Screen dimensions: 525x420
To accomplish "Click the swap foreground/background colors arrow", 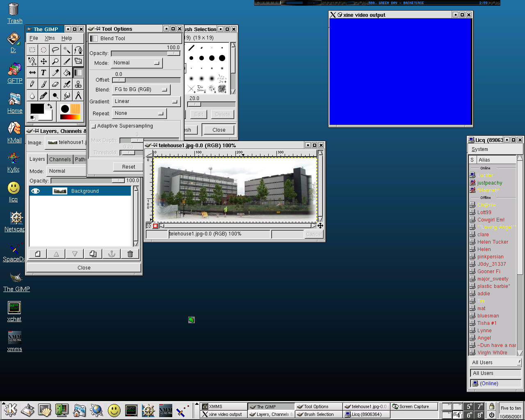I will [49, 106].
